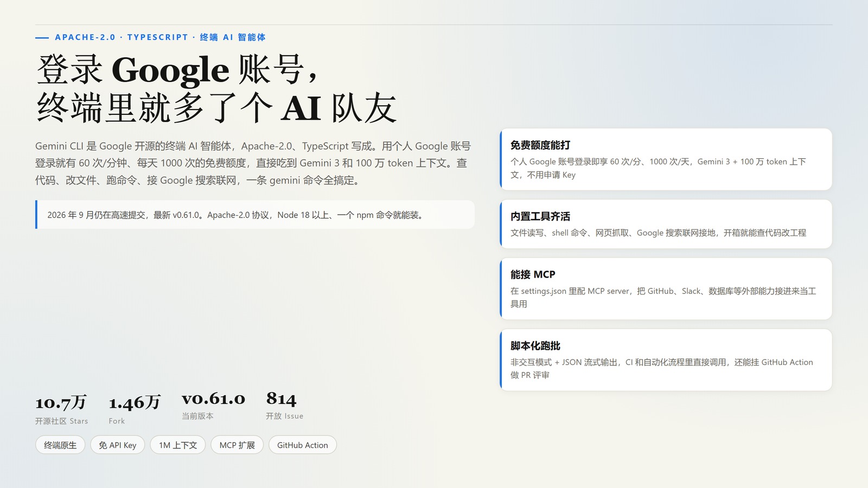
Task: Click description text 个人 Google 账号登录即享
Action: point(658,168)
